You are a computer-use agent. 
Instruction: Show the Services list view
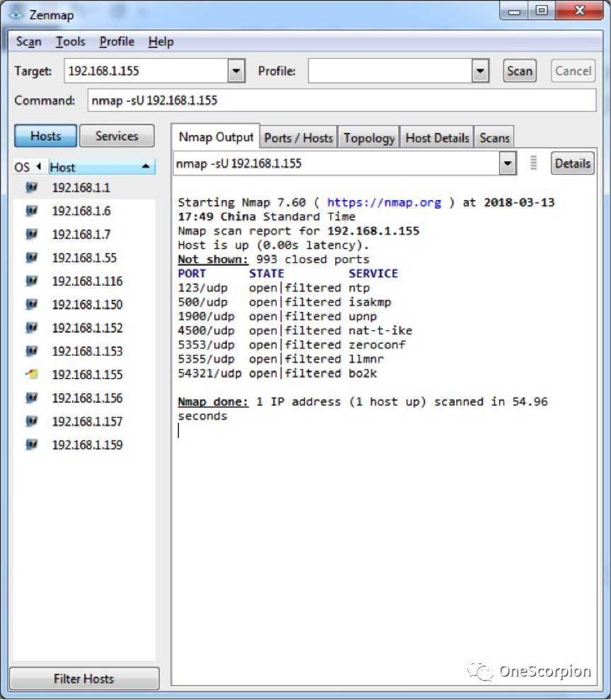[117, 136]
